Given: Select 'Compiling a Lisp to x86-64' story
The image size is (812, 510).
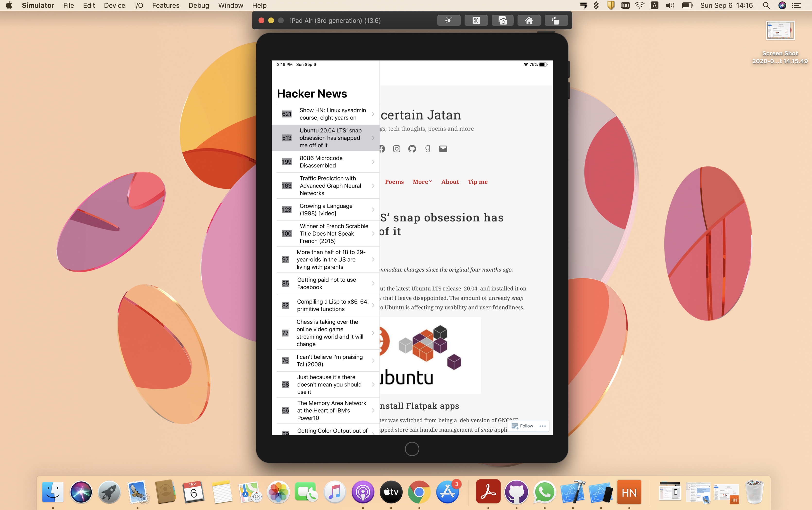Looking at the screenshot, I should point(325,306).
